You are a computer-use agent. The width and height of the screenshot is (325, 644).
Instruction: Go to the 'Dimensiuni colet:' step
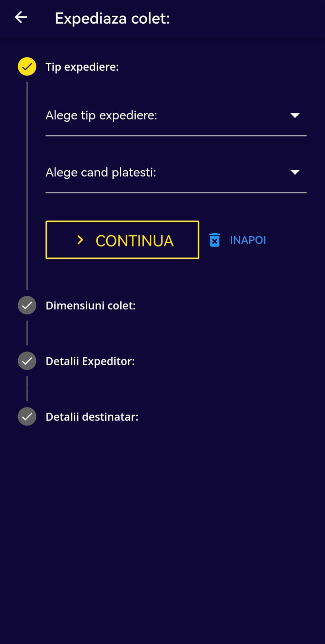click(x=90, y=306)
